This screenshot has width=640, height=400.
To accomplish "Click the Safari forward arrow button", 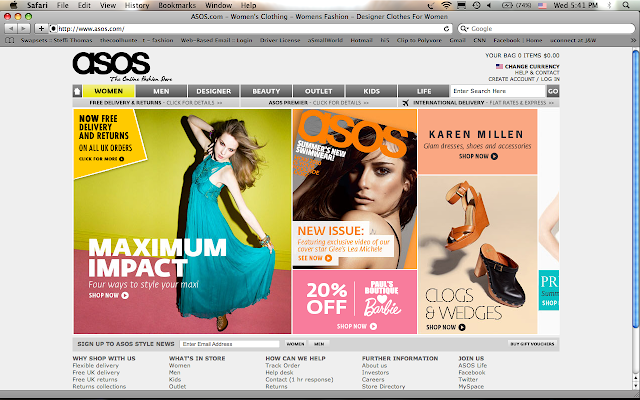I will pyautogui.click(x=24, y=29).
